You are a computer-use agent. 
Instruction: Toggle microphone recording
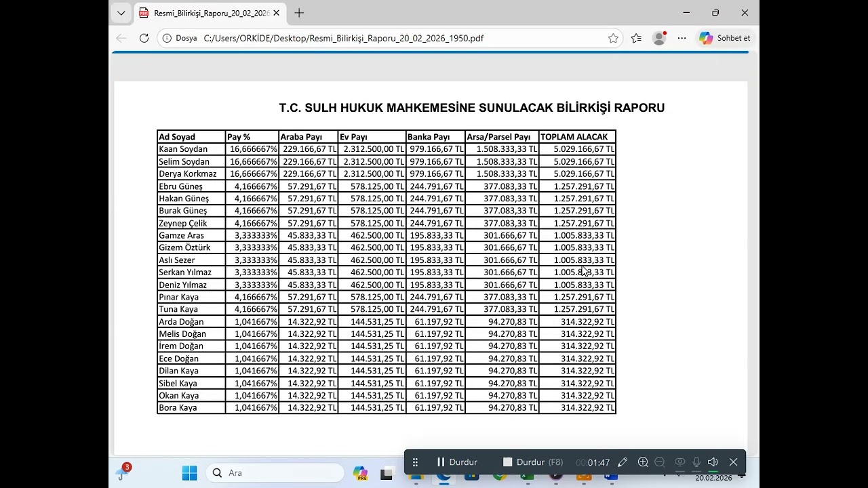click(x=696, y=462)
